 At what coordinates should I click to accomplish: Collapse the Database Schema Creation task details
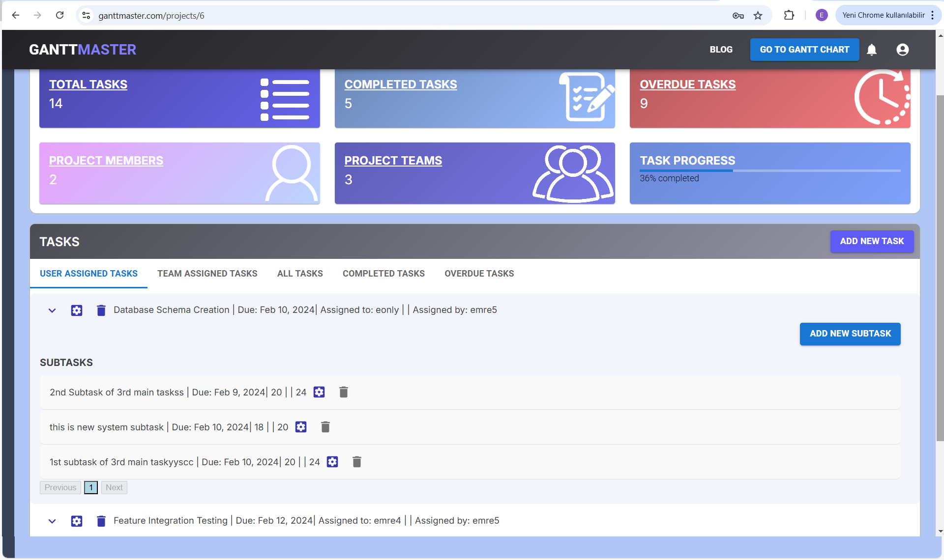52,310
